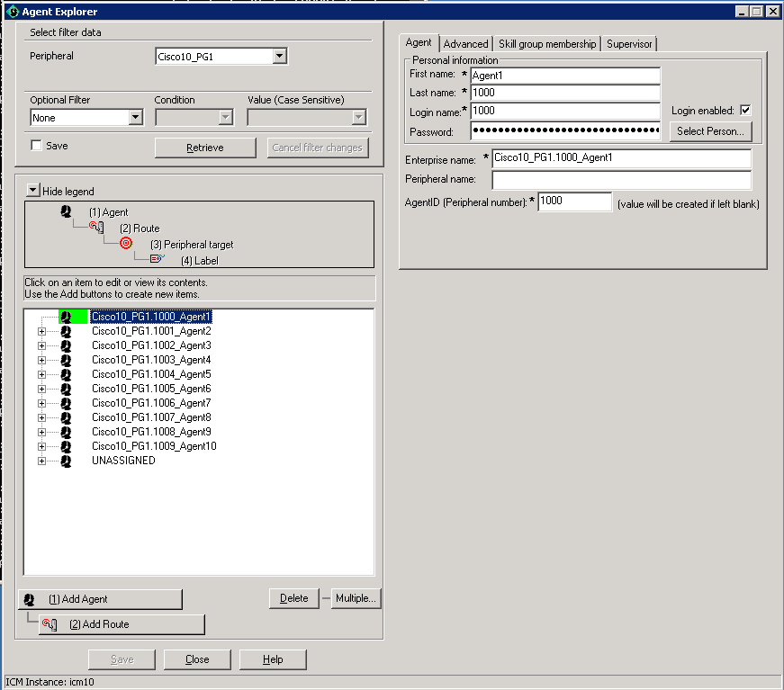Click the agent icon beside Cisco10_PG1.1007_Agent8

click(66, 417)
